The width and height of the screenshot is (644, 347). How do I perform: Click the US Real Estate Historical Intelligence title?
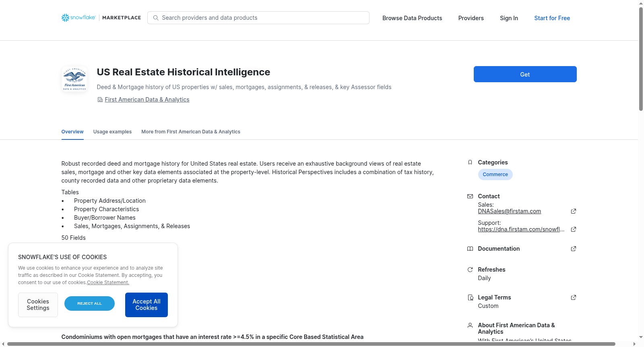pos(184,72)
